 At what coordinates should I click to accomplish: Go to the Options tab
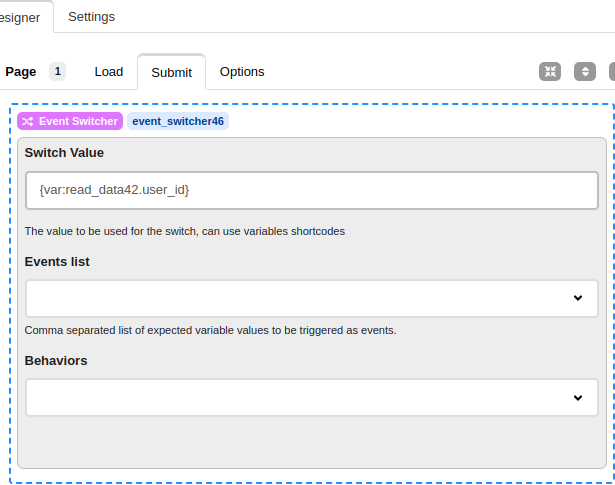[x=242, y=72]
